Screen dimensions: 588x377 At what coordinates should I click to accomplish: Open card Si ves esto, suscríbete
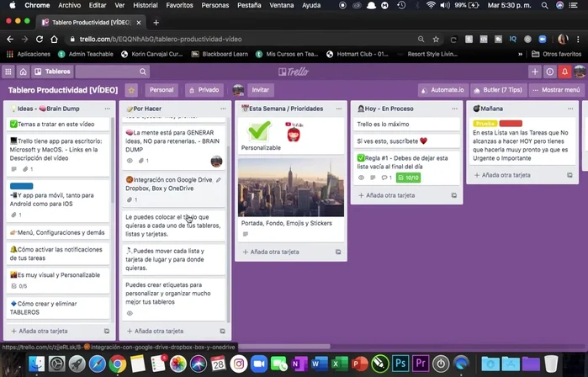(406, 141)
